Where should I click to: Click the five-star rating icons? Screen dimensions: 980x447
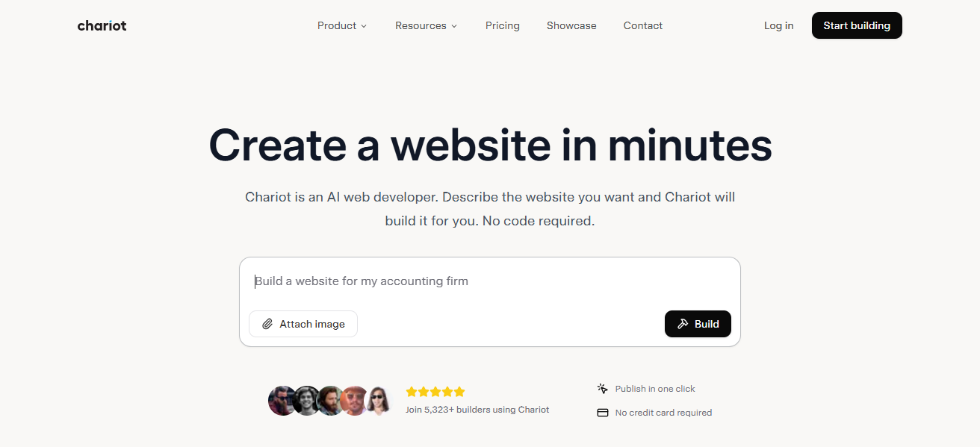(435, 392)
